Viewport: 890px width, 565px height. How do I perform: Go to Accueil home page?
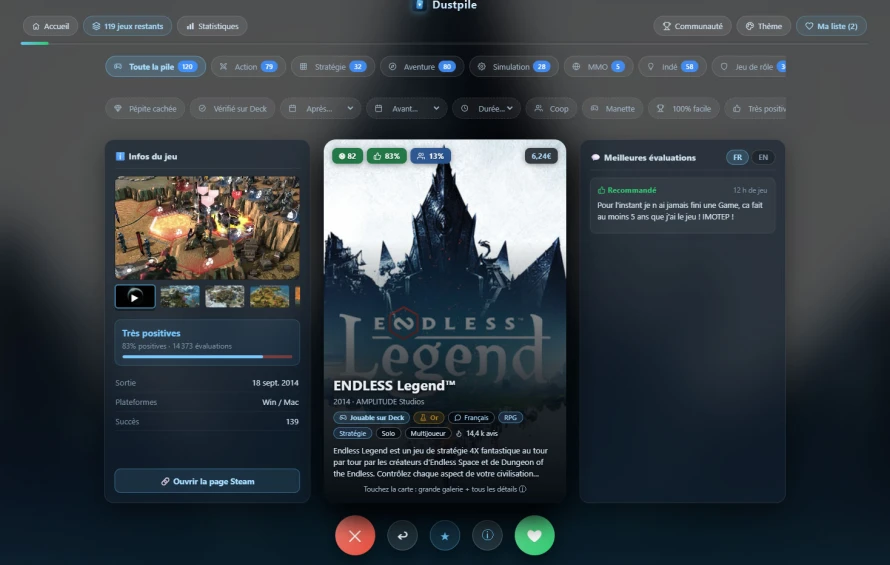point(51,26)
